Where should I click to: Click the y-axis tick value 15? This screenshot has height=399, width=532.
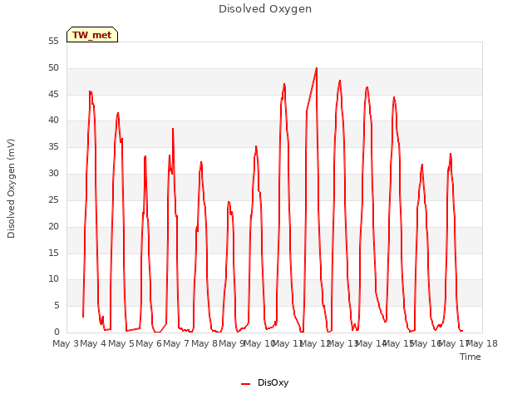pyautogui.click(x=53, y=253)
